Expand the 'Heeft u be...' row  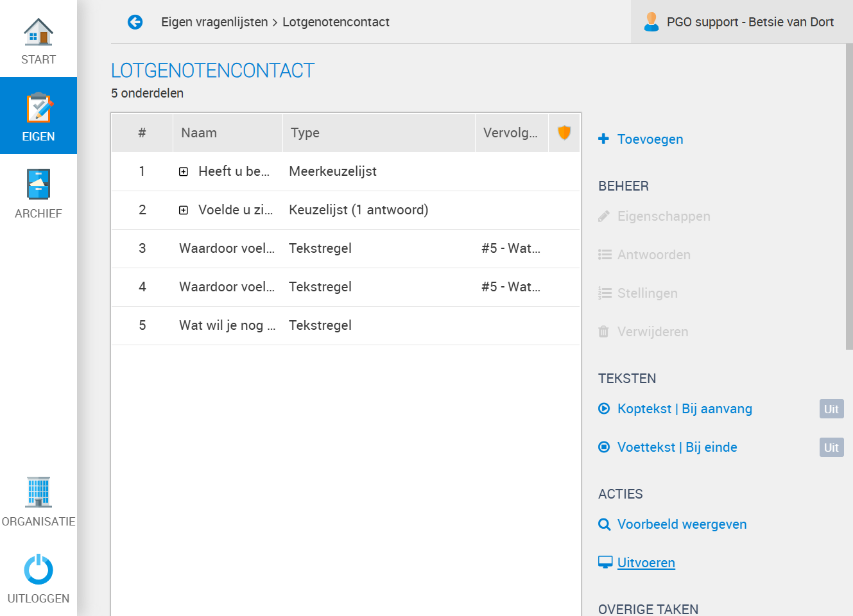pos(184,171)
